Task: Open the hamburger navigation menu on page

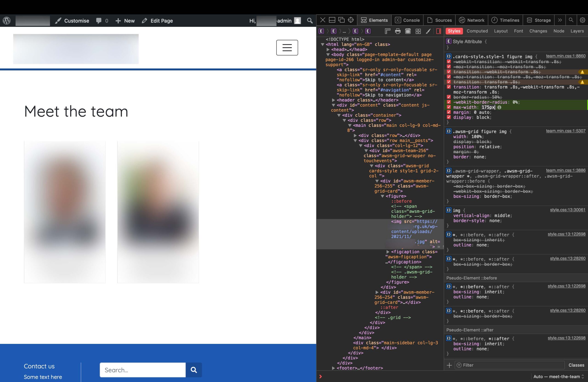Action: [287, 48]
